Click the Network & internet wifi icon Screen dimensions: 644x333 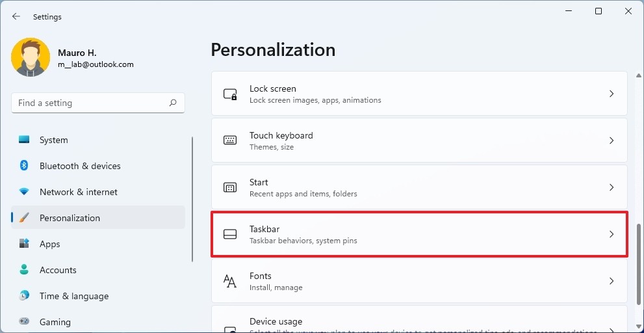click(x=24, y=192)
